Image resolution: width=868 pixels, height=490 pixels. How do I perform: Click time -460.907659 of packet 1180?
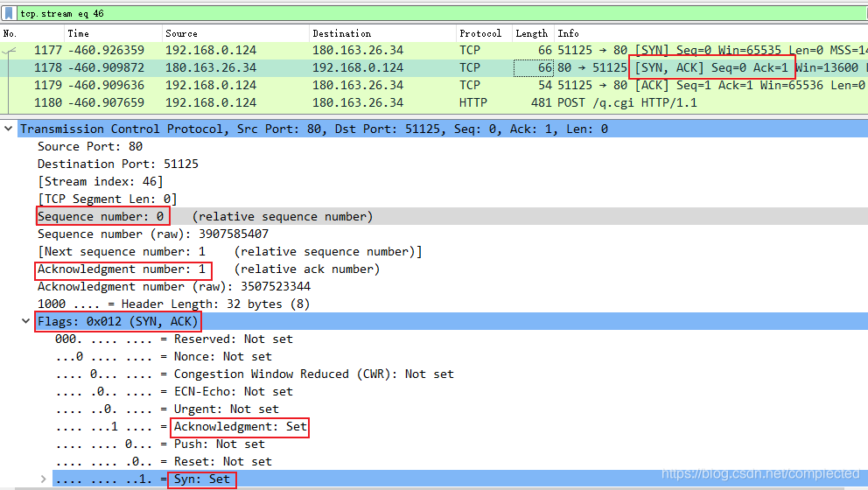(106, 103)
